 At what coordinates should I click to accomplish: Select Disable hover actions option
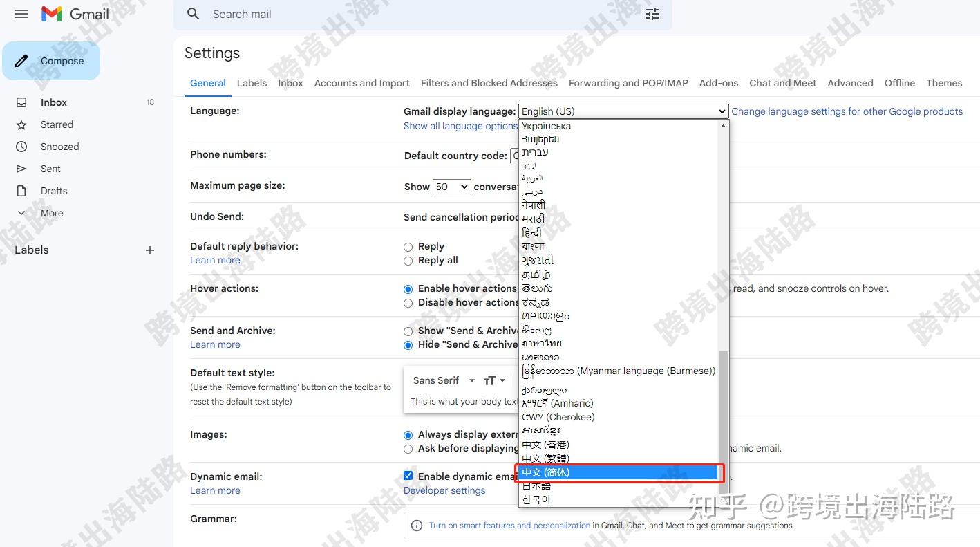[408, 303]
